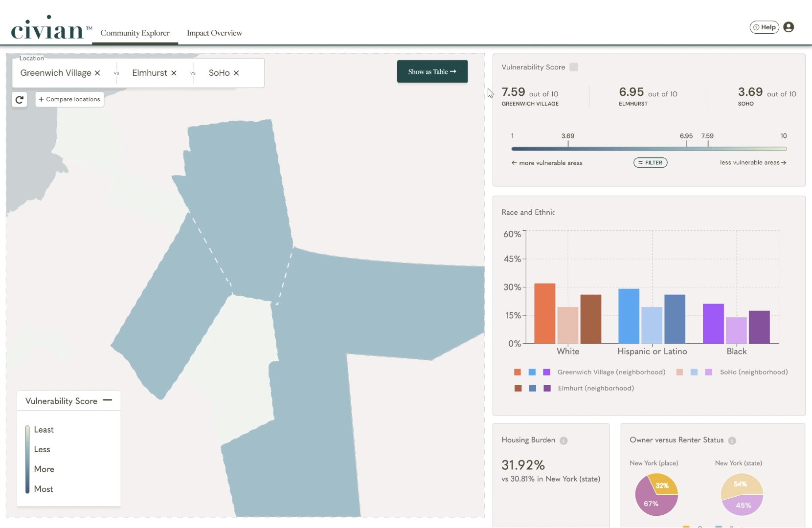The height and width of the screenshot is (528, 812).
Task: Click Elmhurt (neighborhood) legend label
Action: pyautogui.click(x=596, y=388)
